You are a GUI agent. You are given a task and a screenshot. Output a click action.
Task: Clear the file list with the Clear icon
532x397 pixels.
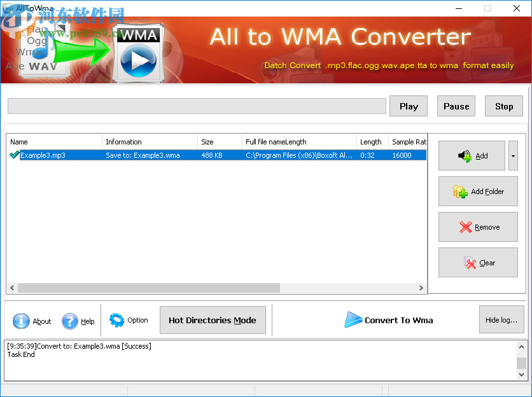click(470, 263)
